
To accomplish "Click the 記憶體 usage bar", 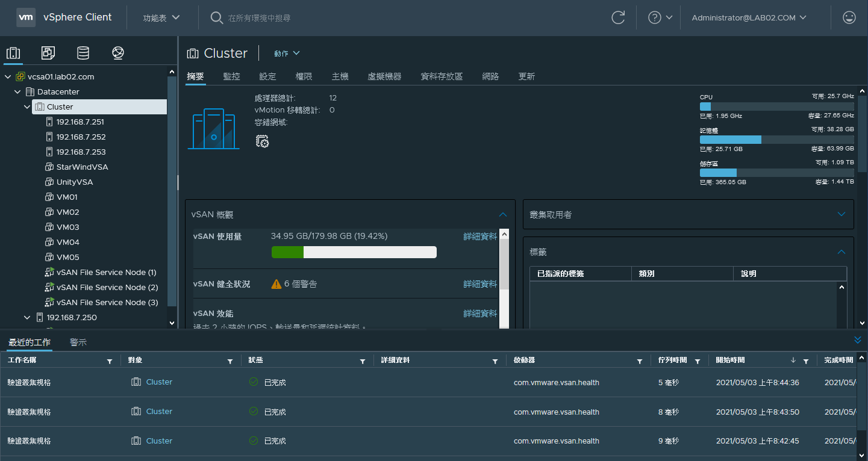I will [777, 139].
